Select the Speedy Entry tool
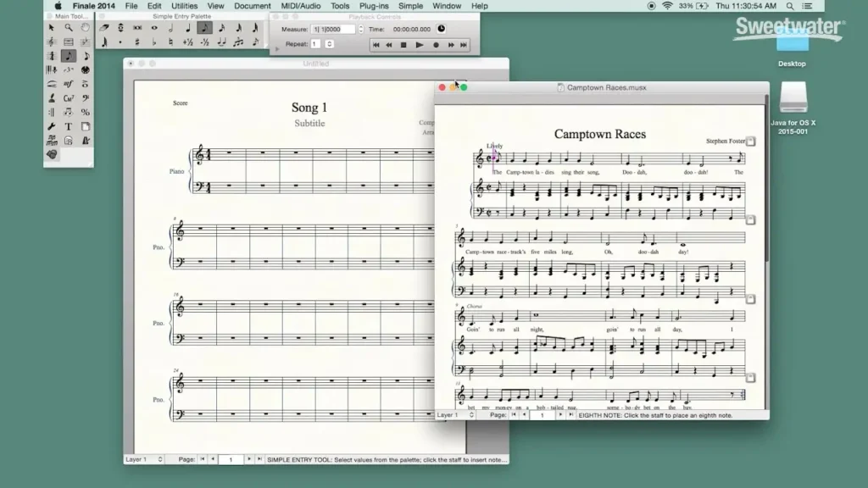 pos(86,56)
